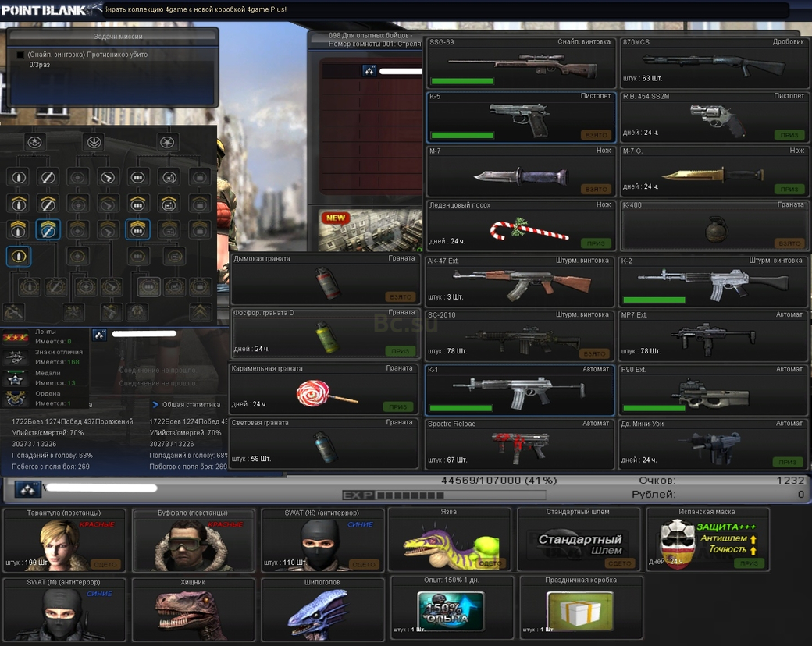The height and width of the screenshot is (646, 812).
Task: Choose the Шипоголов dinosaur card
Action: [x=322, y=610]
